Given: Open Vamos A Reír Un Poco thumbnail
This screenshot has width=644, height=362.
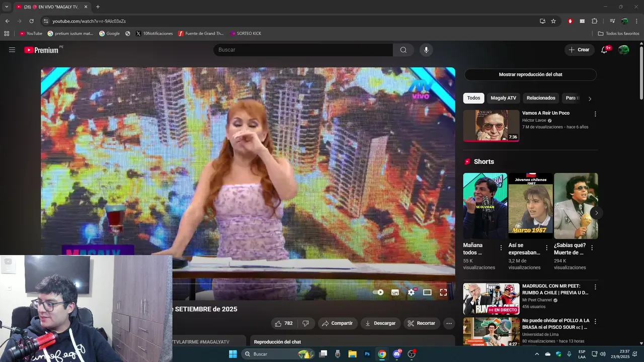Looking at the screenshot, I should [x=491, y=126].
